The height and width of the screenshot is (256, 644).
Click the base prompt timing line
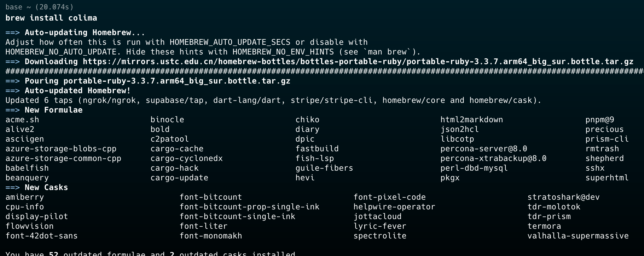tap(40, 7)
